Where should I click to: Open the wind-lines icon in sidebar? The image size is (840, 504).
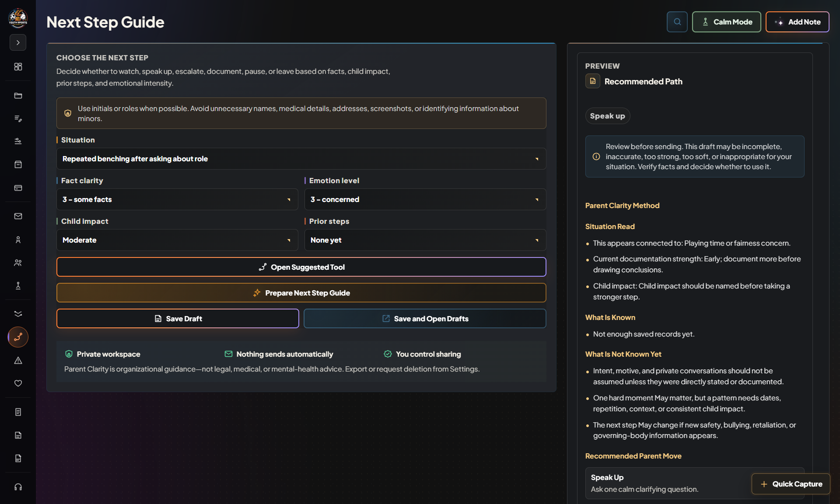tap(18, 141)
